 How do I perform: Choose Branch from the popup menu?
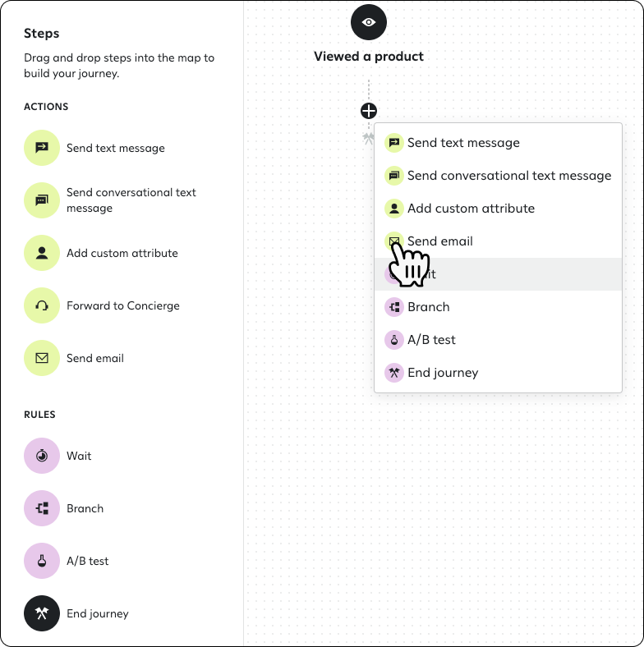coord(498,307)
